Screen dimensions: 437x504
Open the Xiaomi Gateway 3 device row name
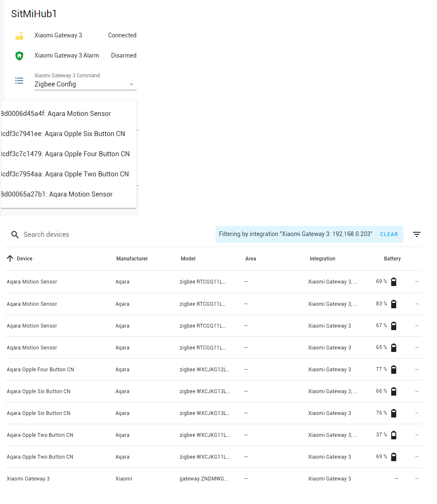pos(28,479)
